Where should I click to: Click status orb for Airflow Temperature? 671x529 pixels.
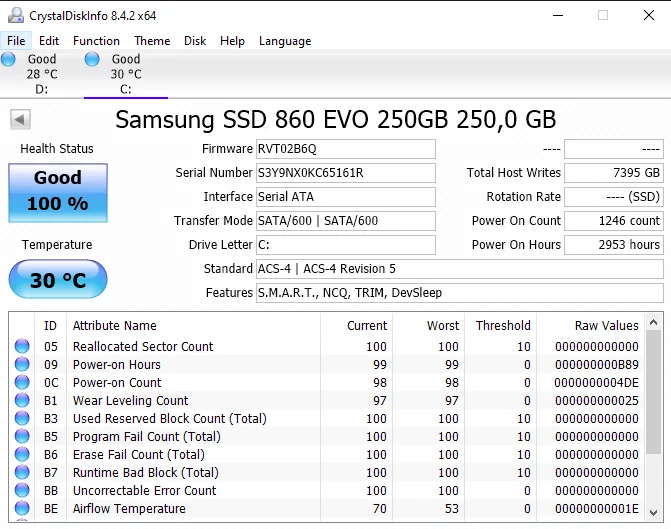pyautogui.click(x=22, y=509)
